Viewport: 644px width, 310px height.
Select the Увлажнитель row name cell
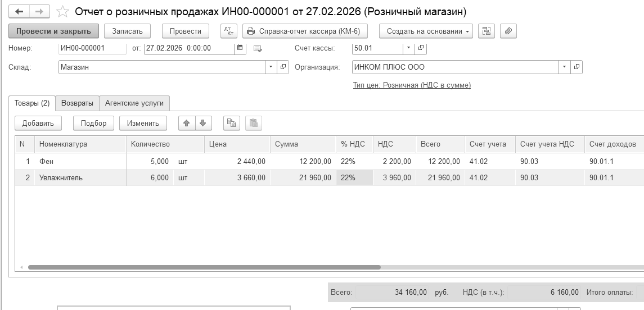tap(80, 177)
